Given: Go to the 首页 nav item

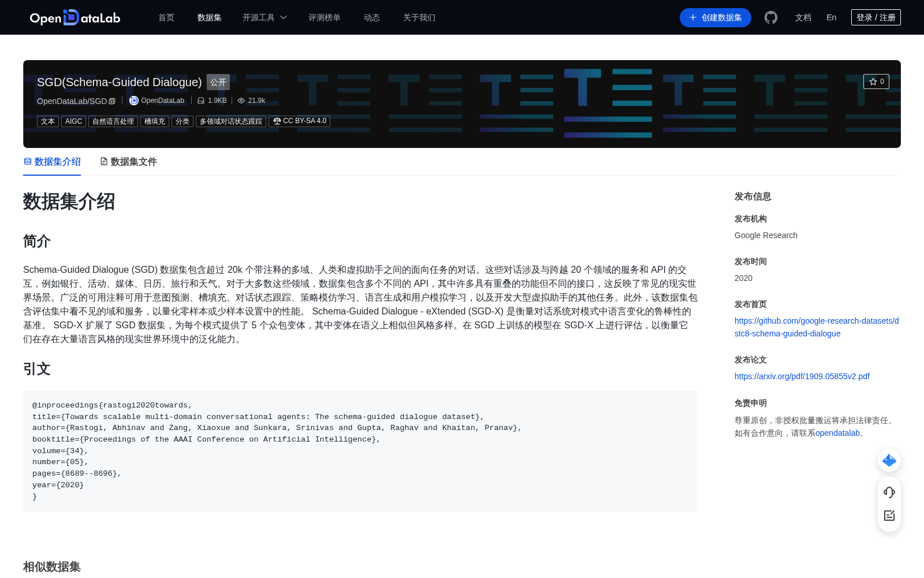Looking at the screenshot, I should pyautogui.click(x=166, y=17).
